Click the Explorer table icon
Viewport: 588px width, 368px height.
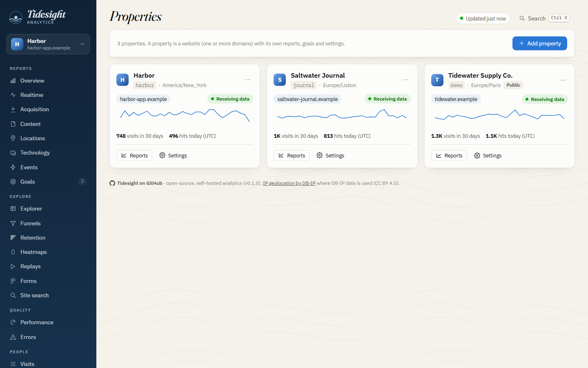[x=13, y=209]
